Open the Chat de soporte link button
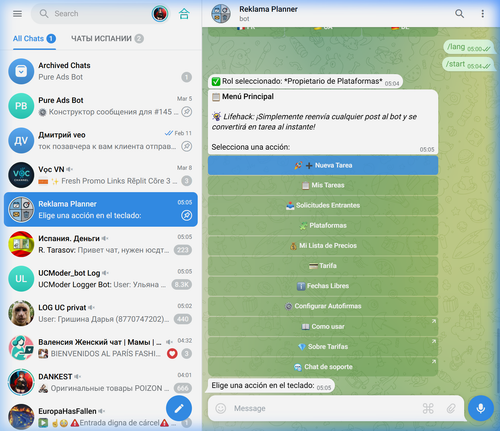Image resolution: width=500 pixels, height=431 pixels. coord(323,367)
